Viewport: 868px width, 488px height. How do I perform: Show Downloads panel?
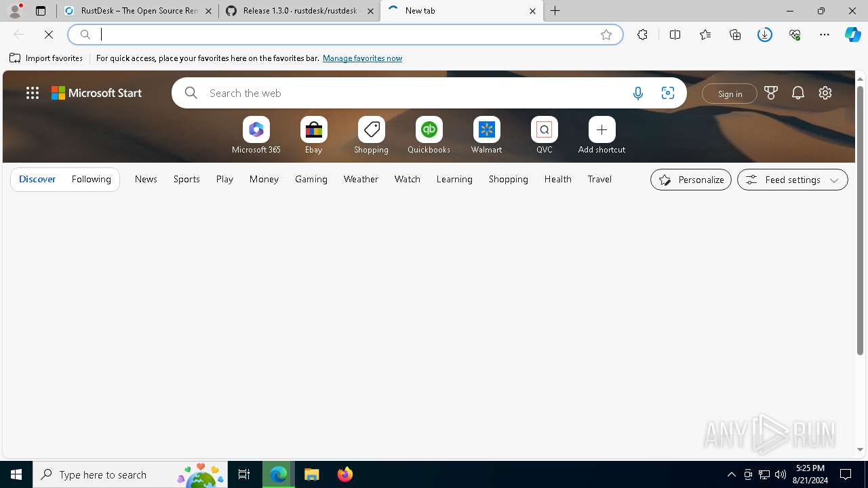tap(765, 35)
